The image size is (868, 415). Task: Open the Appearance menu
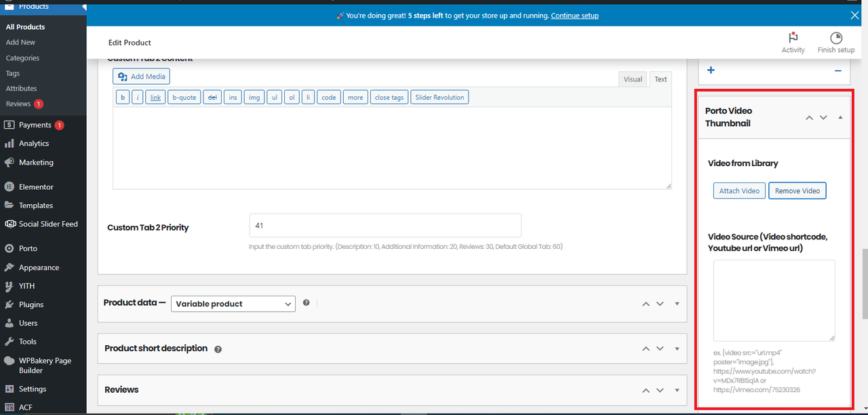[39, 267]
